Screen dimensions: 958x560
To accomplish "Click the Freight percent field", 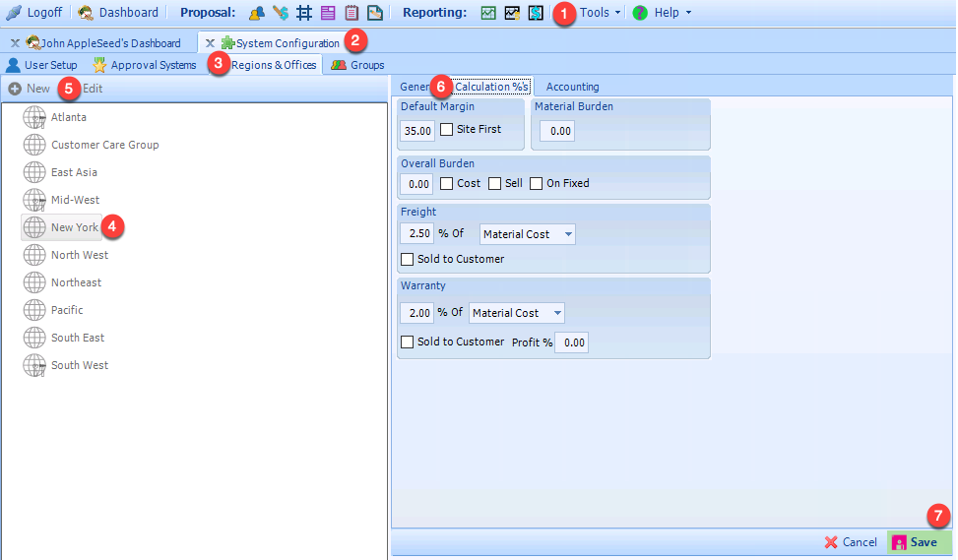I will click(x=417, y=233).
